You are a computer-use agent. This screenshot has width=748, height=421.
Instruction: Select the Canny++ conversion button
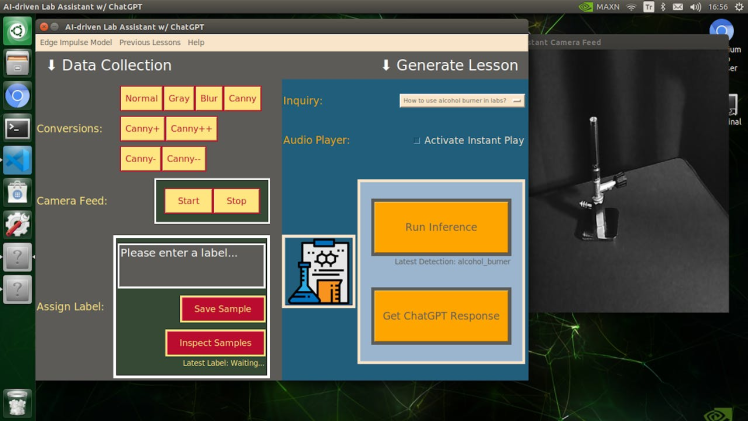pyautogui.click(x=191, y=129)
